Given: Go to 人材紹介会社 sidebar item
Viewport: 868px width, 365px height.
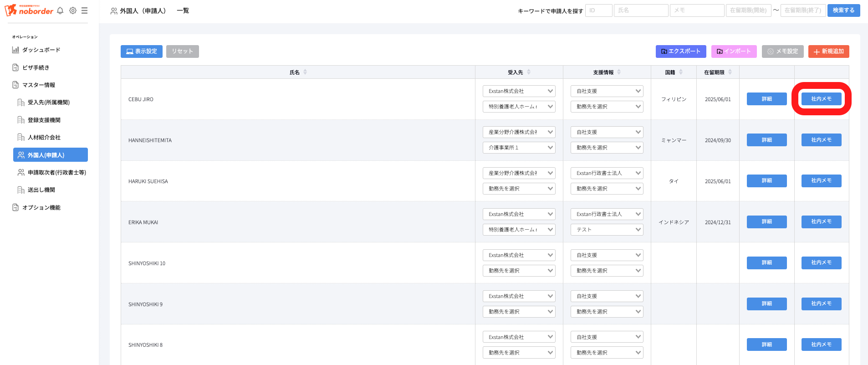Looking at the screenshot, I should point(44,137).
